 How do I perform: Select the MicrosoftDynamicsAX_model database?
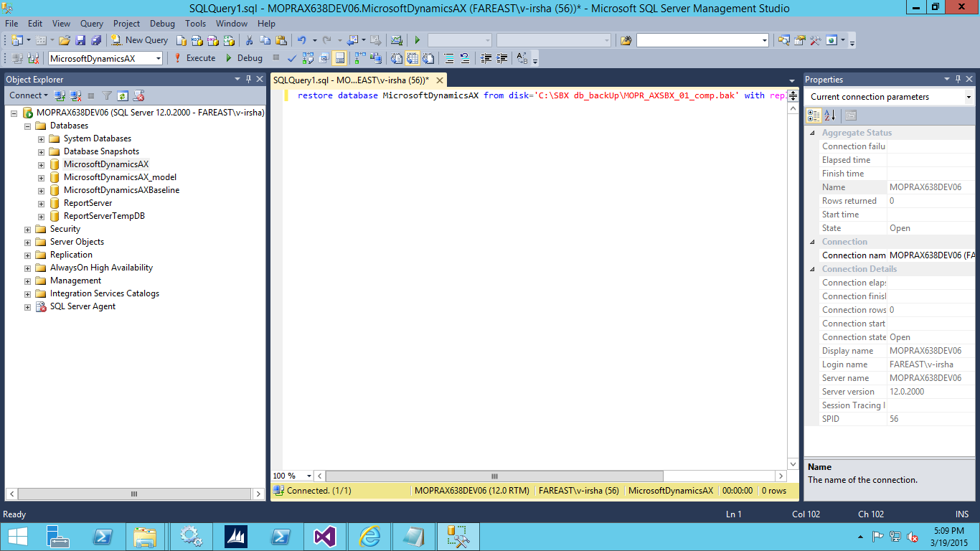point(120,177)
